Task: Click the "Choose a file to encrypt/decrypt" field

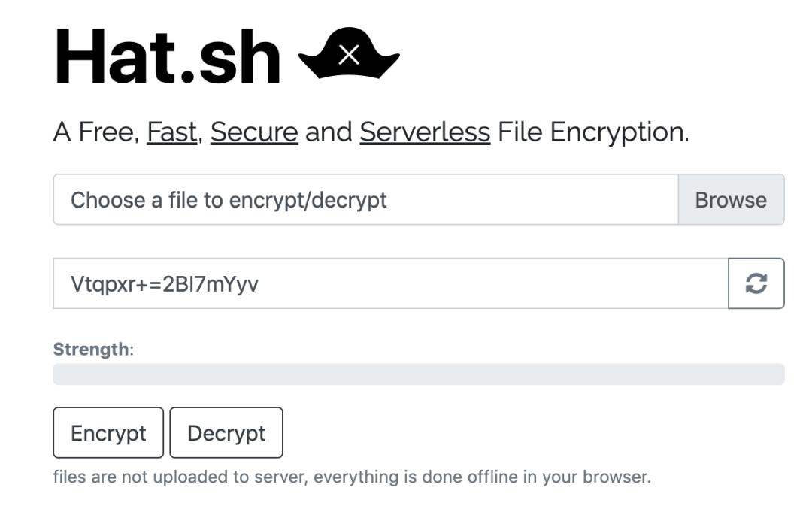Action: pyautogui.click(x=365, y=200)
